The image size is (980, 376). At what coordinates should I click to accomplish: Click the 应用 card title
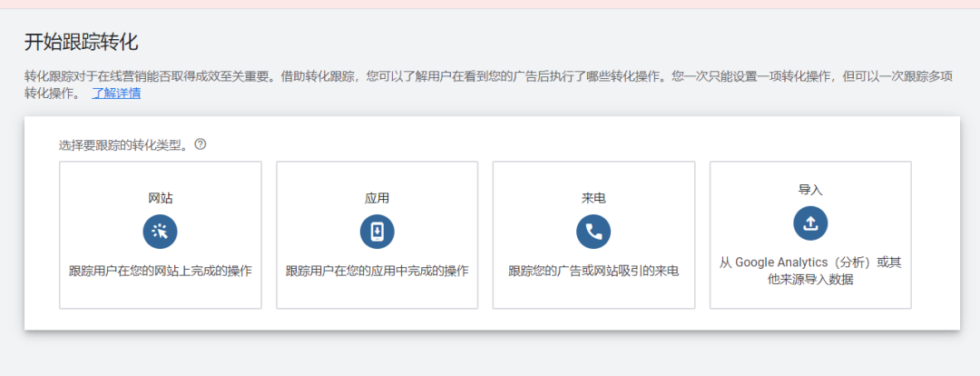coord(377,198)
